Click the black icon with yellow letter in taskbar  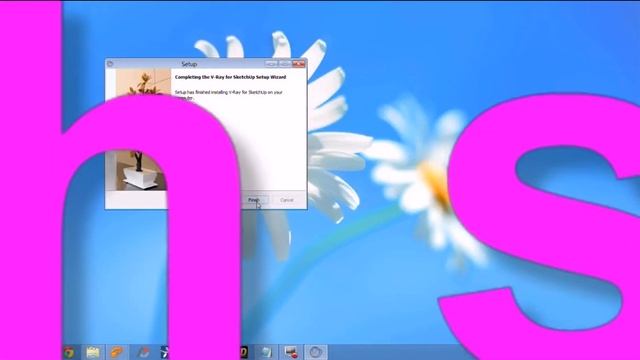click(x=244, y=352)
